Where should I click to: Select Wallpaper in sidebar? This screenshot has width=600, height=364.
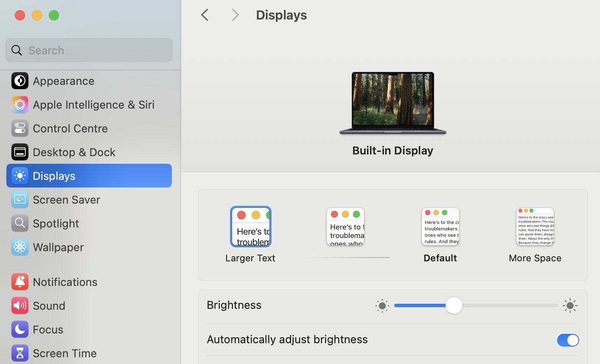coord(89,247)
